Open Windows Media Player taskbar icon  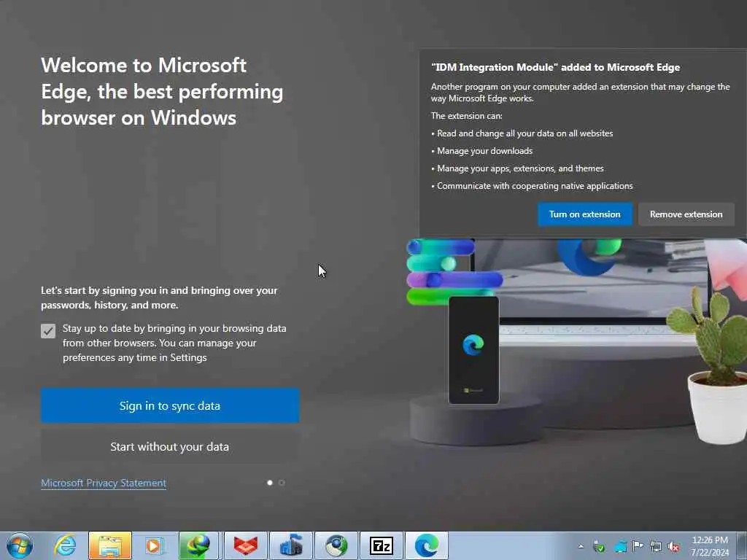point(154,545)
